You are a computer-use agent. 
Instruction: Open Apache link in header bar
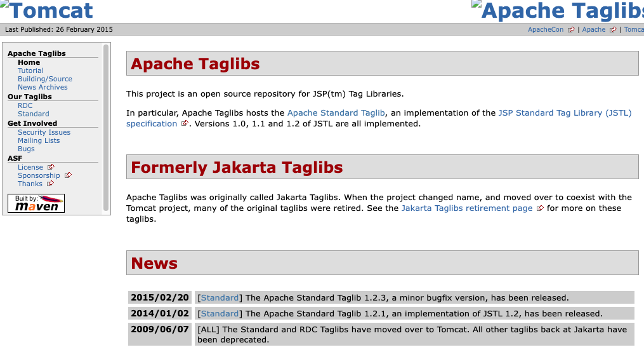[x=593, y=30]
